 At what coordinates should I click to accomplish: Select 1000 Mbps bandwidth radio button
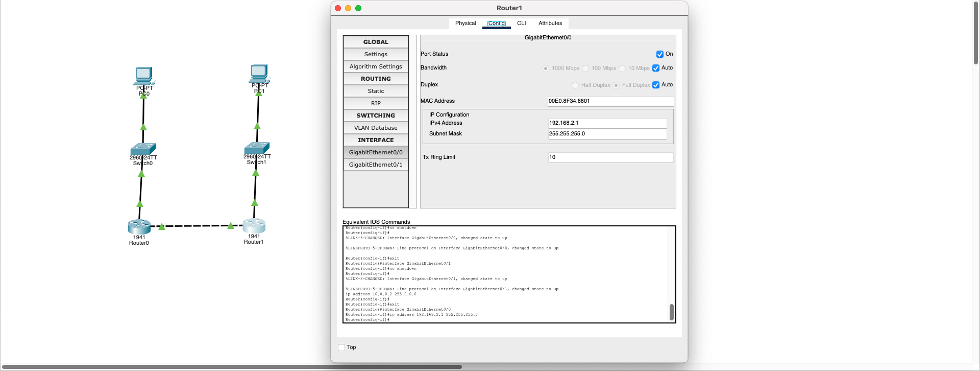(546, 68)
